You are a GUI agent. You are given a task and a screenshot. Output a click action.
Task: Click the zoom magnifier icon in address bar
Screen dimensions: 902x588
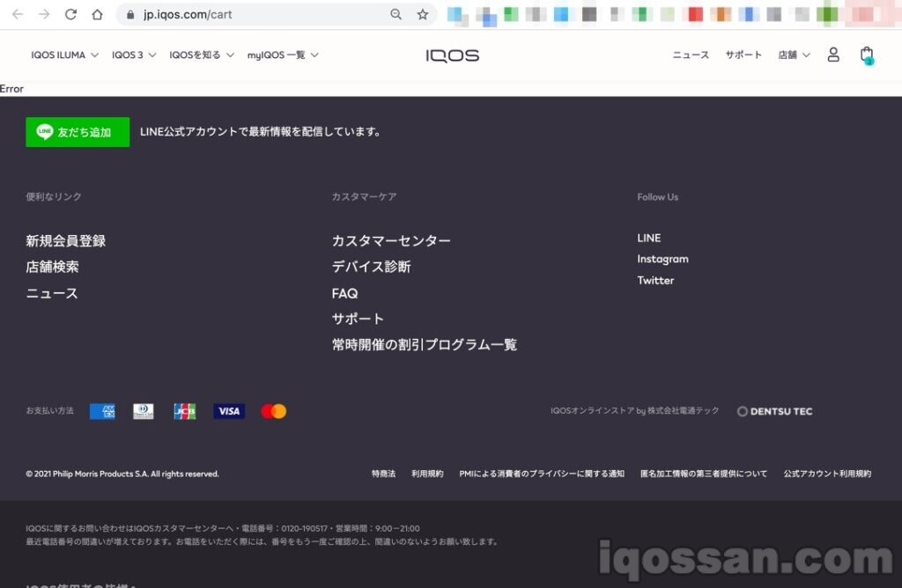[396, 14]
